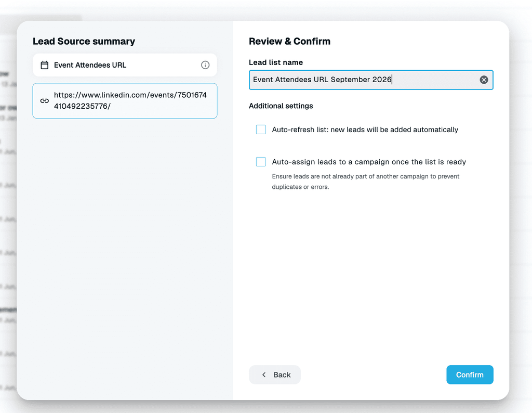The height and width of the screenshot is (413, 532).
Task: Click the Additional settings label
Action: [x=281, y=106]
